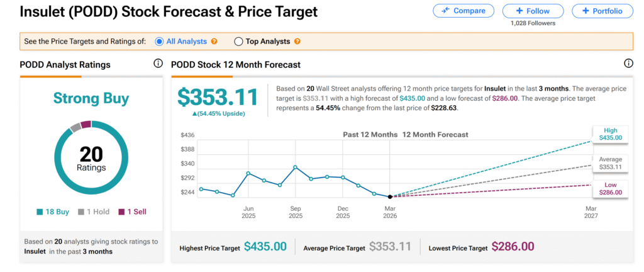Viewport: 644px width, 272px height.
Task: Click the info icon for 12 Month Forecast panel
Action: tap(628, 64)
